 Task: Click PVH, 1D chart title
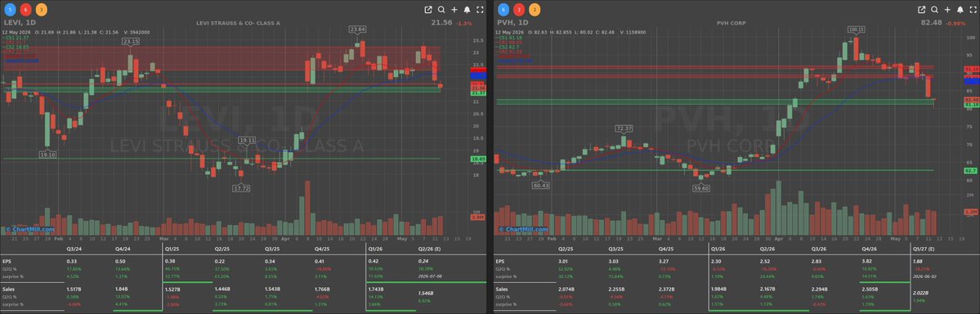512,23
